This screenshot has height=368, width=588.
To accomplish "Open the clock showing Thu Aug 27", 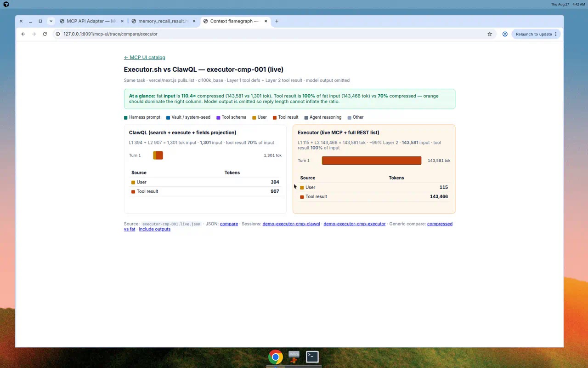I will click(x=568, y=4).
